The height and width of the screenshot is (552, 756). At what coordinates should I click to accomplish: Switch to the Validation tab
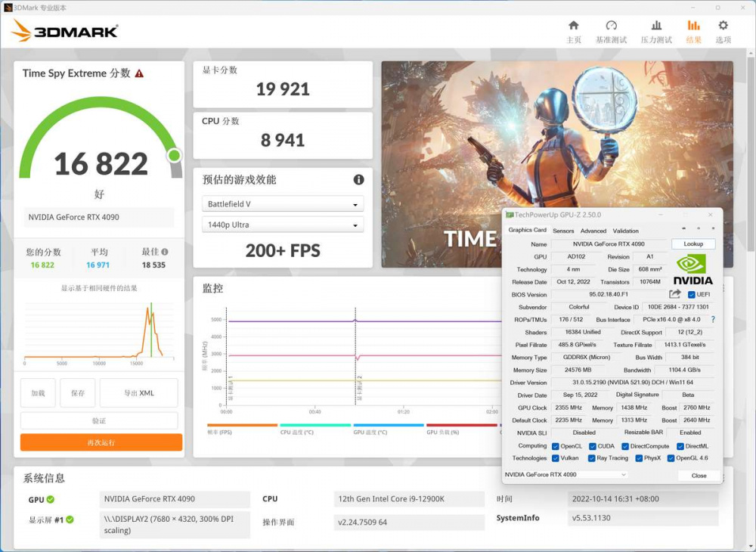[x=625, y=231]
